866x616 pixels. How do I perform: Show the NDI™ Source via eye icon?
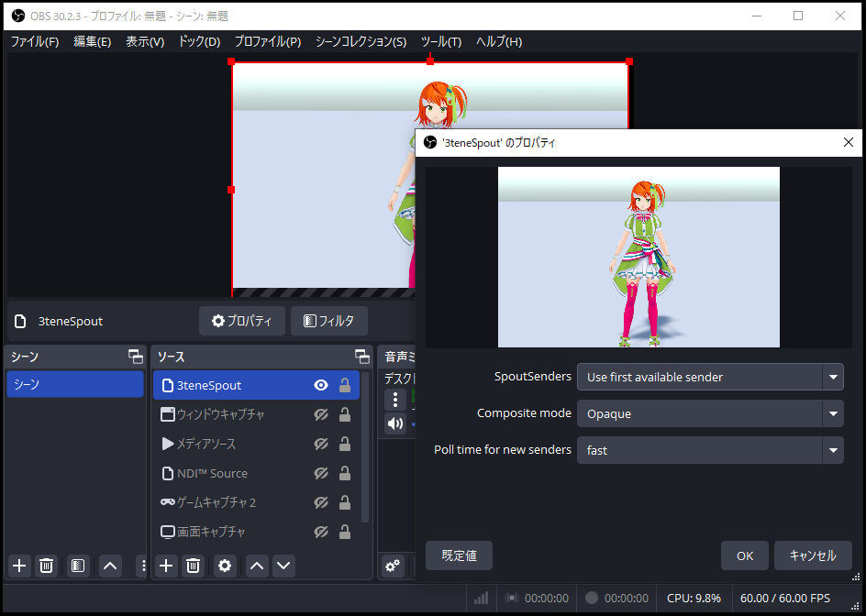321,473
